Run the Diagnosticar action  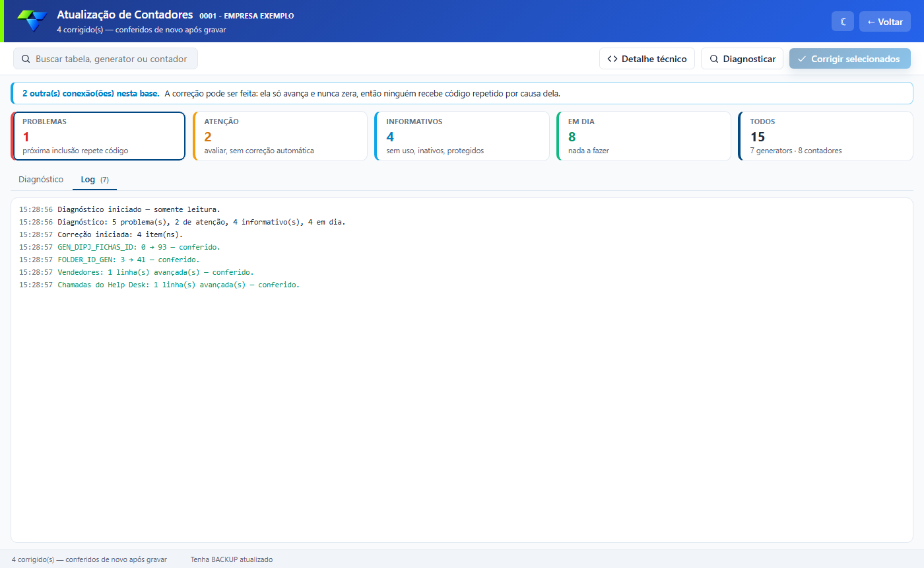tap(742, 59)
